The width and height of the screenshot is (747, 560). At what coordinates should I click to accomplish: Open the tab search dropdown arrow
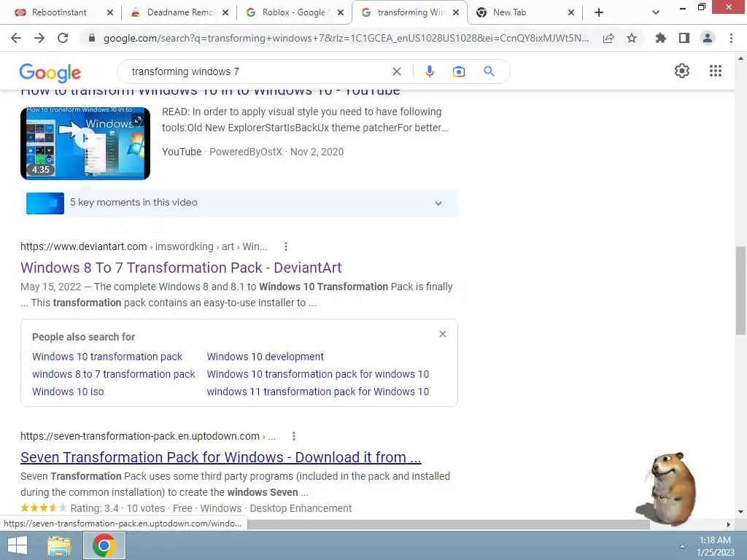[656, 13]
